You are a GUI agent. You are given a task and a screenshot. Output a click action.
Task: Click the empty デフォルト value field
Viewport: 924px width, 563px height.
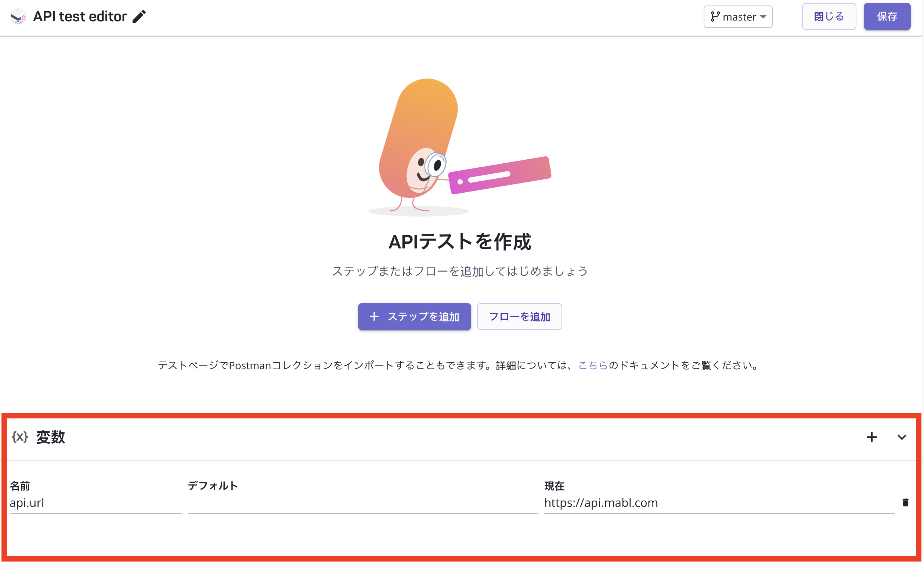(x=362, y=503)
